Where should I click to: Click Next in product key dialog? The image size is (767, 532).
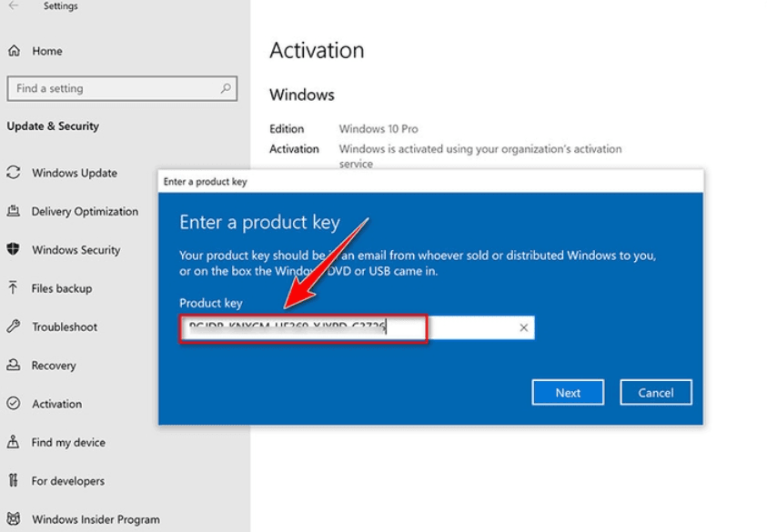[x=568, y=392]
